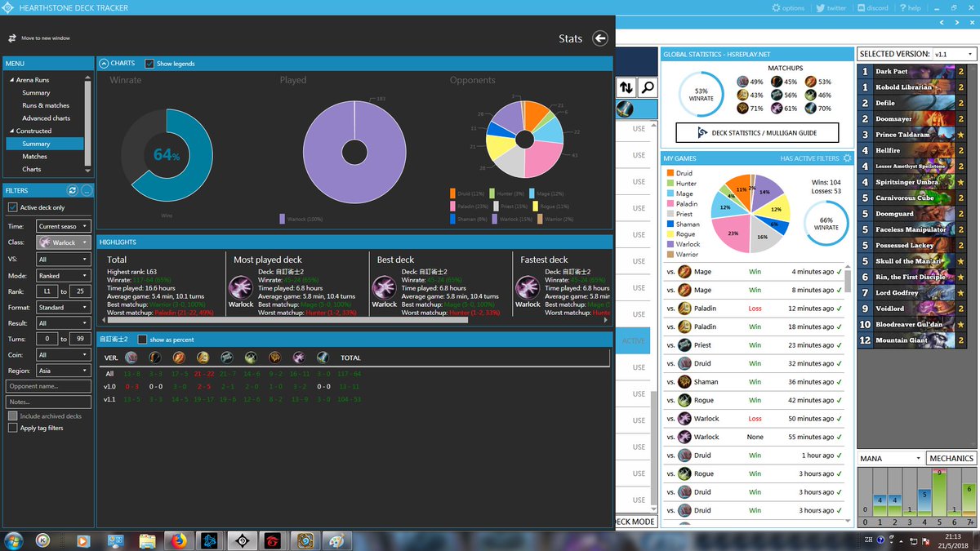
Task: Select Summary under Arena Runs
Action: [36, 93]
